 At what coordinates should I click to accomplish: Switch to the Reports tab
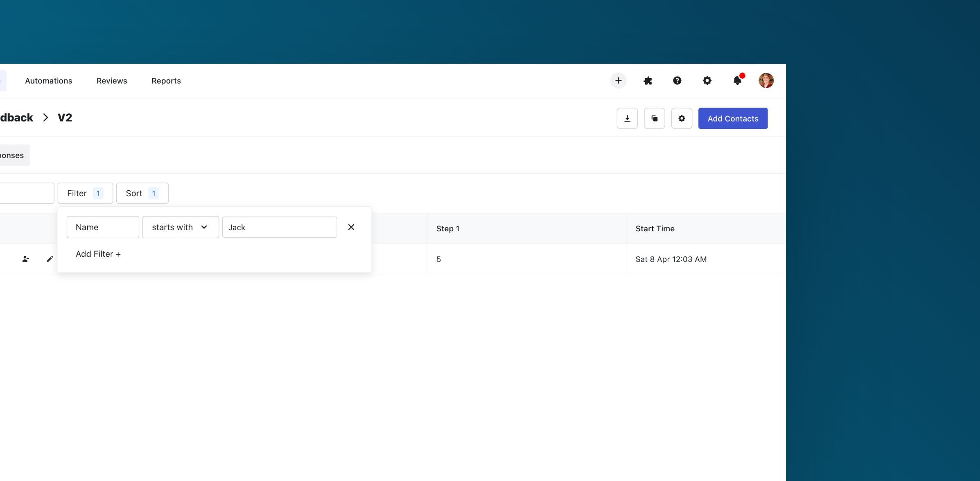tap(166, 81)
